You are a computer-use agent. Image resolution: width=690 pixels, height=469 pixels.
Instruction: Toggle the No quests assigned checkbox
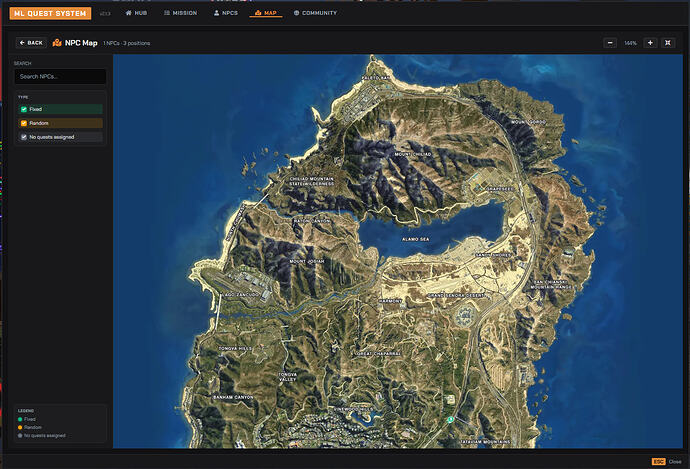[24, 137]
